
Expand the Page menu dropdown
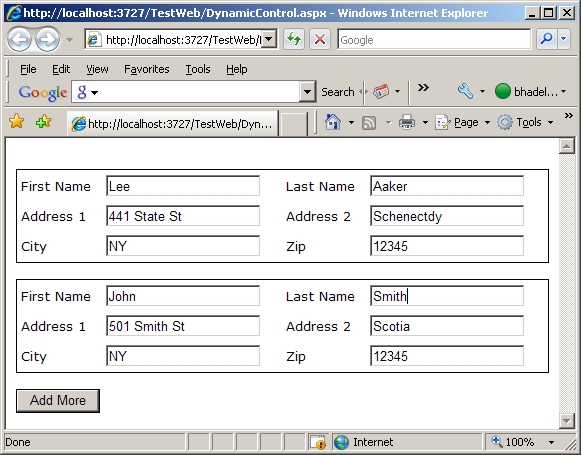click(487, 122)
